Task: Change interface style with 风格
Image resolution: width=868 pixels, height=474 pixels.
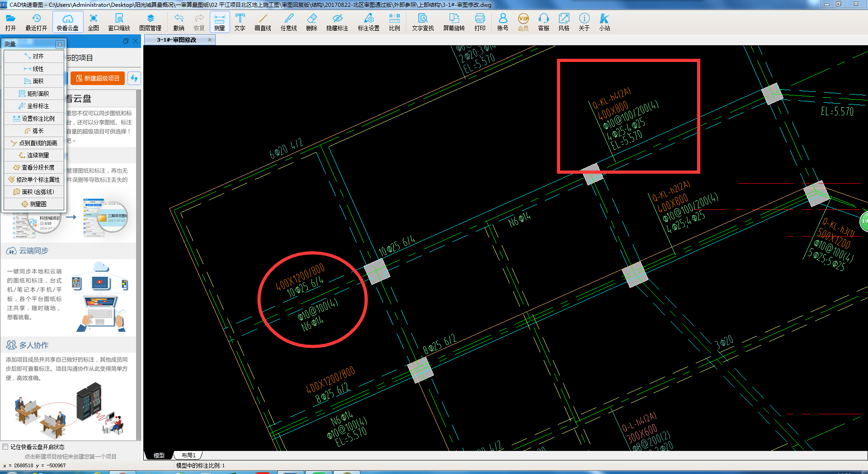Action: click(564, 22)
